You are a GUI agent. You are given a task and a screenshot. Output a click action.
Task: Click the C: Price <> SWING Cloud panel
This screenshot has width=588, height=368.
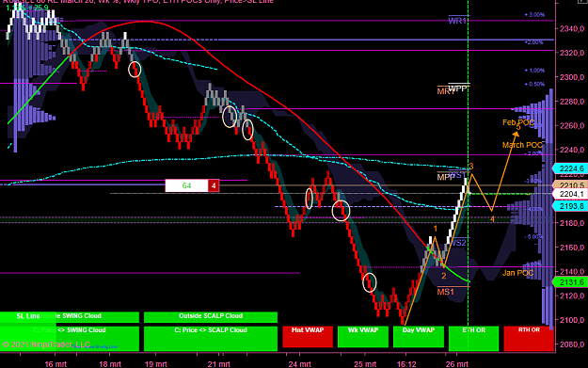click(x=70, y=339)
